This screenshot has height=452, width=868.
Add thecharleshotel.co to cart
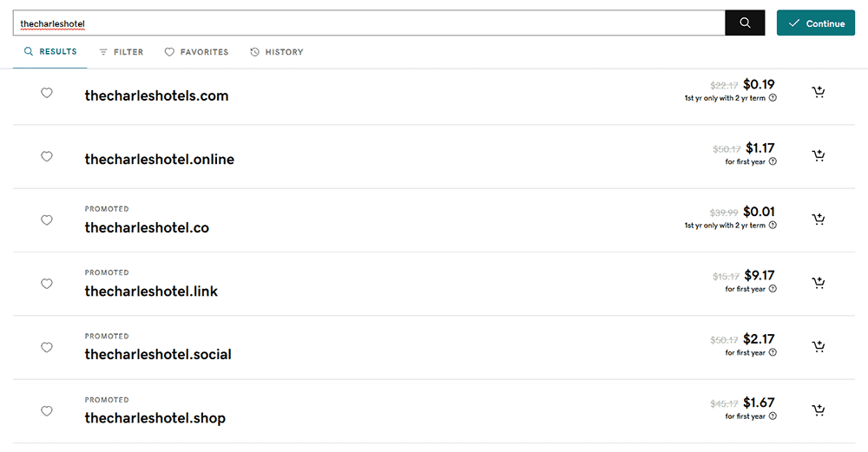pyautogui.click(x=818, y=219)
